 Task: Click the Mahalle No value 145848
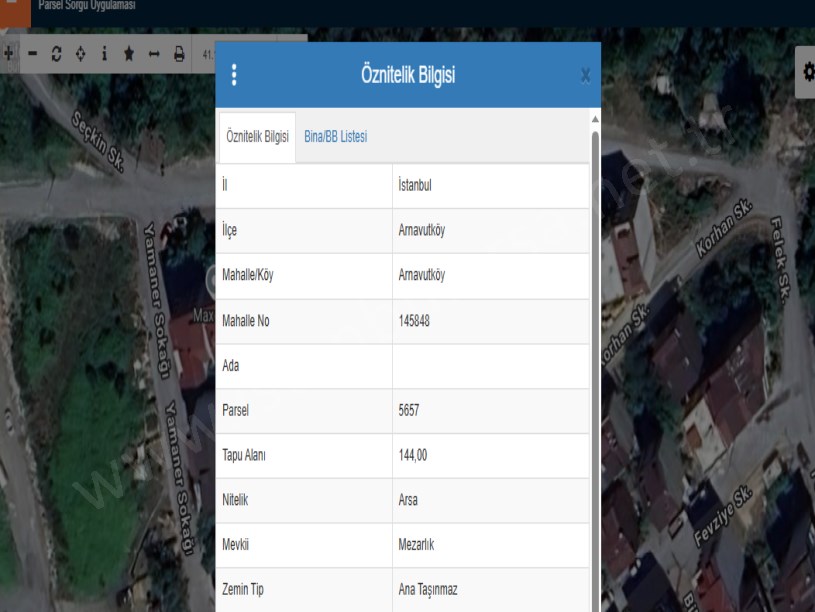pyautogui.click(x=415, y=321)
